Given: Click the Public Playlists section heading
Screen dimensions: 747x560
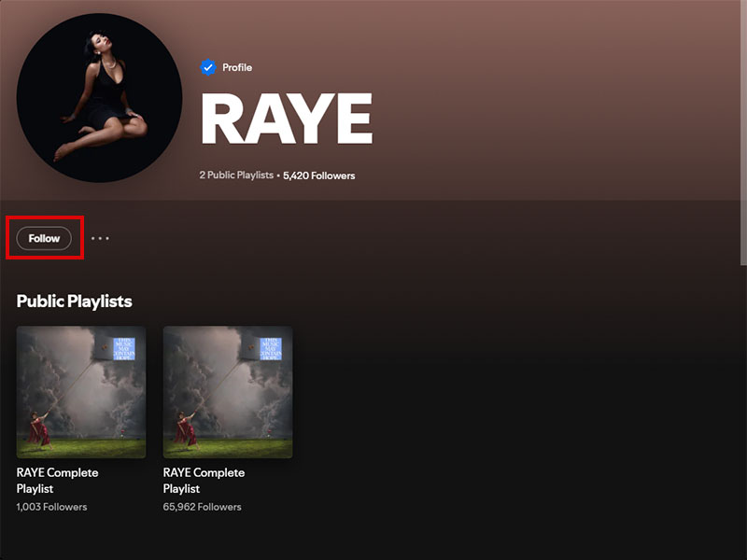Looking at the screenshot, I should (75, 301).
